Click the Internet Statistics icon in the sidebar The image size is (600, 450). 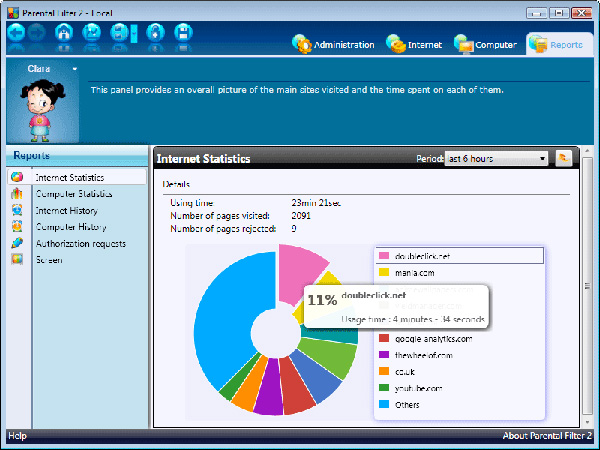point(17,177)
